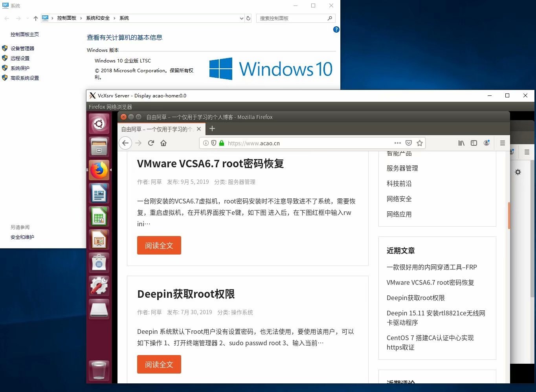Go up one level in System window
The height and width of the screenshot is (392, 536).
[36, 18]
